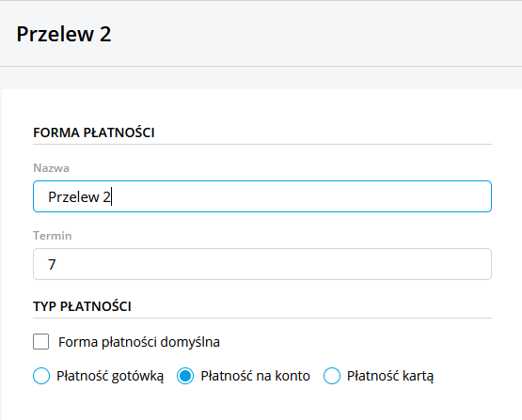Place cursor on the value 7 in Termin

(52, 264)
